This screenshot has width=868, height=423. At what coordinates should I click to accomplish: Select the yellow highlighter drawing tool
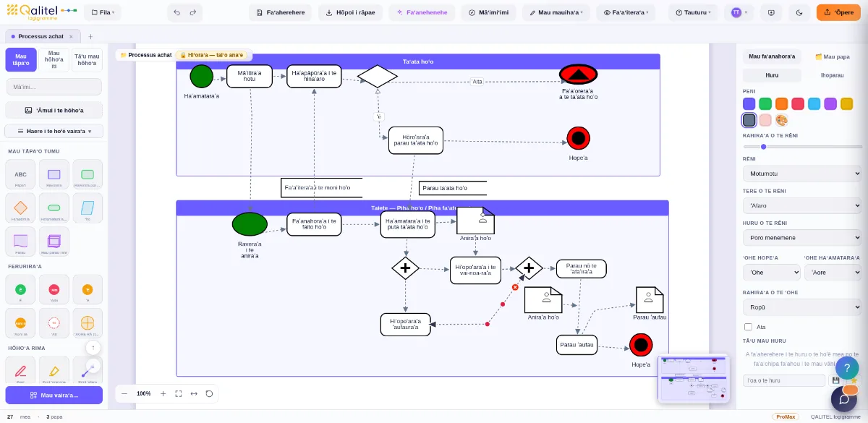click(54, 370)
